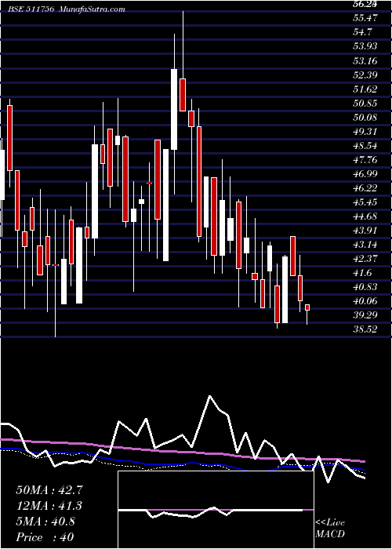This screenshot has width=392, height=549.
Task: Click the 43.91 price axis label
Action: pos(365,230)
